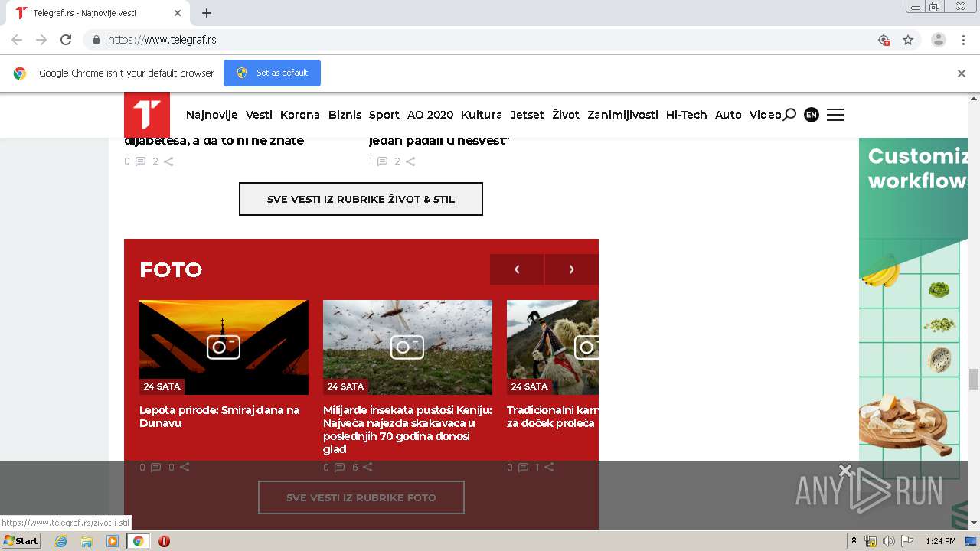Open Windows Explorer folder in taskbar

click(x=87, y=541)
